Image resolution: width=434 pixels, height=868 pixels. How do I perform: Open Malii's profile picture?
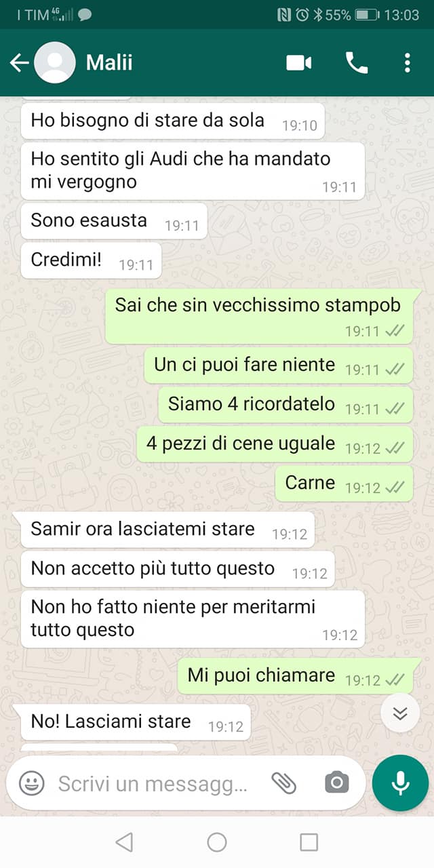point(55,62)
